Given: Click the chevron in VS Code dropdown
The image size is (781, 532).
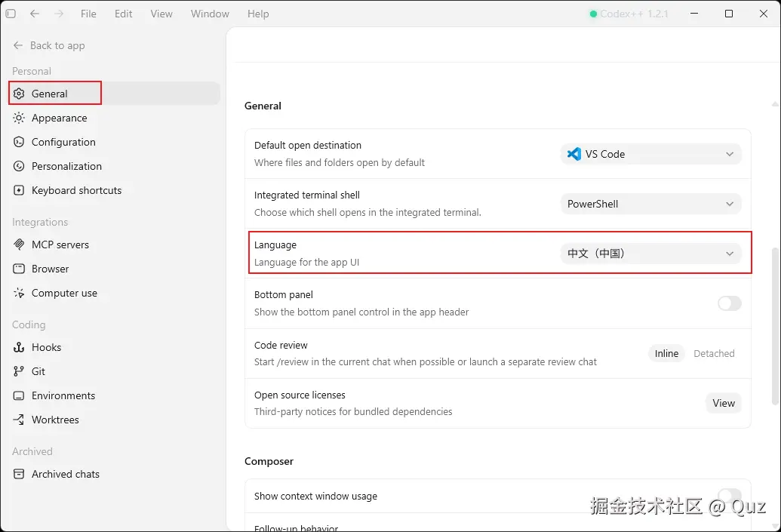Looking at the screenshot, I should 729,154.
